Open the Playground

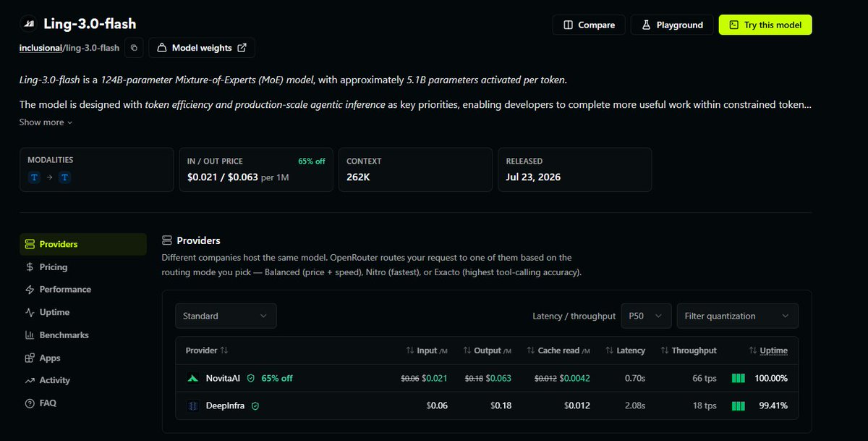click(672, 25)
